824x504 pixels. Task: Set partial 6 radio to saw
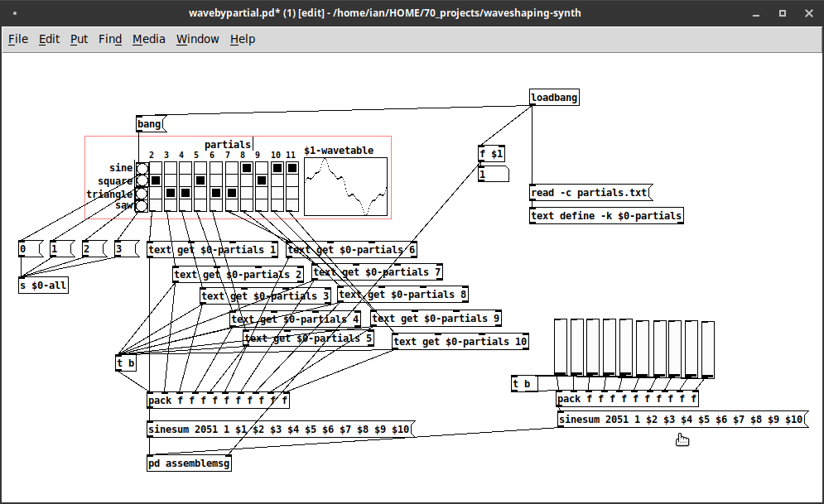point(215,205)
